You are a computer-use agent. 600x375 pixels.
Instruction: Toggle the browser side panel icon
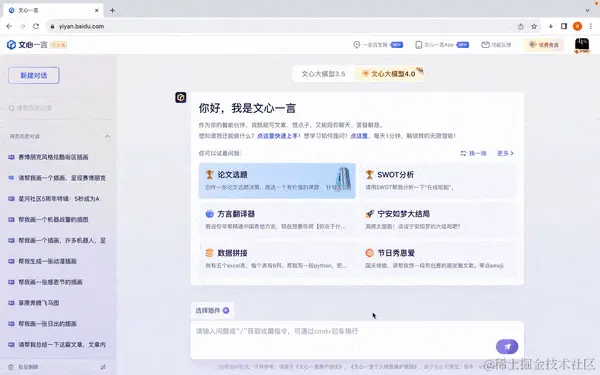coord(564,26)
